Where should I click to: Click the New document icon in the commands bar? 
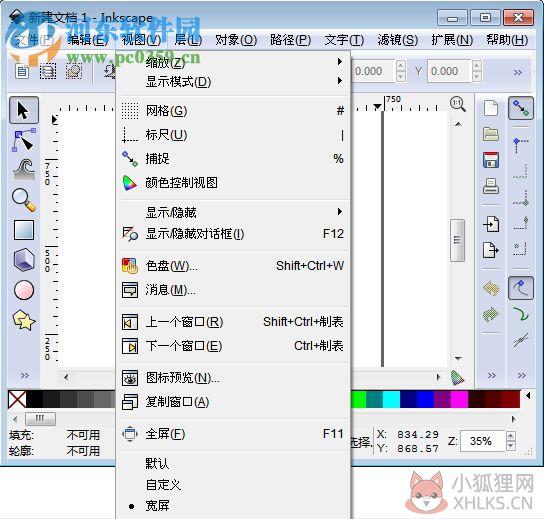491,108
